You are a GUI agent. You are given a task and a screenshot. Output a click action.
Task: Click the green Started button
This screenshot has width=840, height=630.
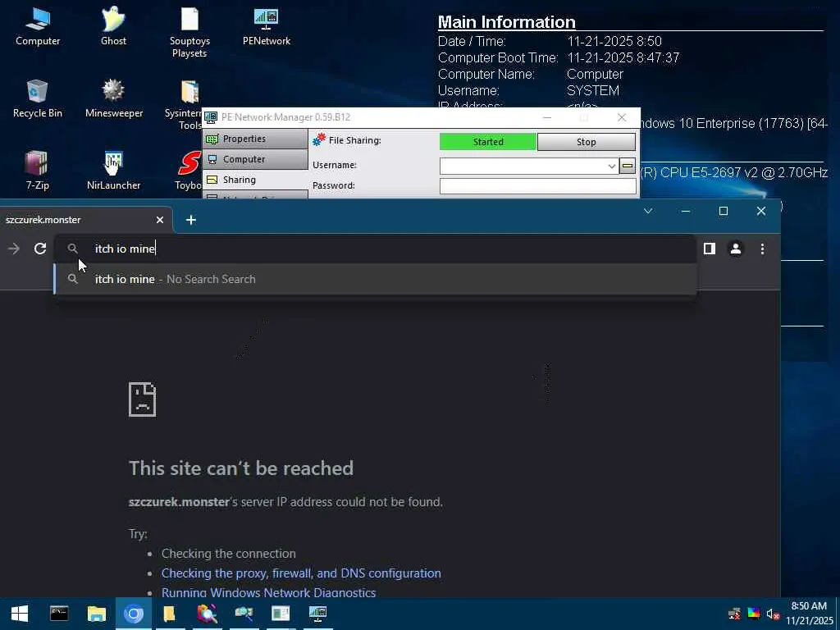487,142
